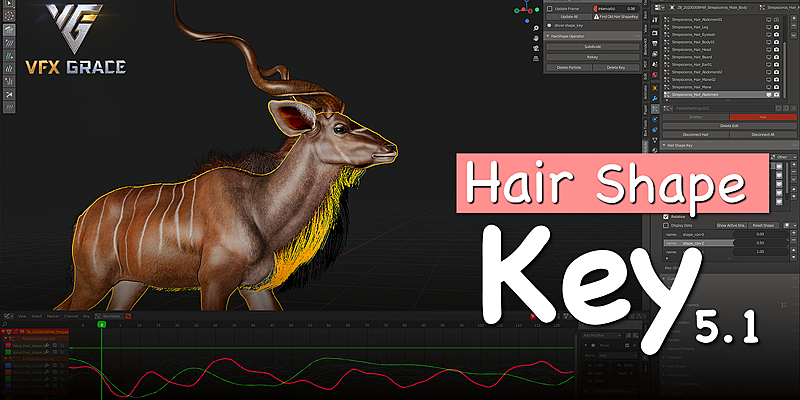Open the Physics properties tab icon
This screenshot has height=400, width=800.
click(655, 120)
